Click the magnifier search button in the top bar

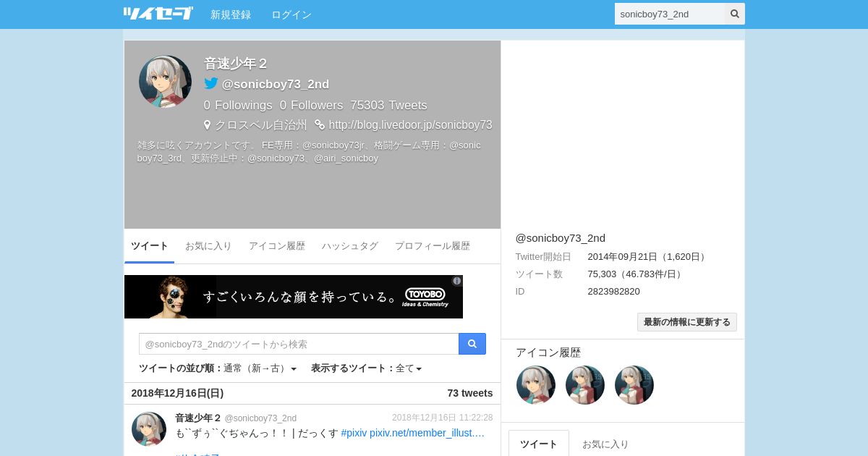(735, 14)
